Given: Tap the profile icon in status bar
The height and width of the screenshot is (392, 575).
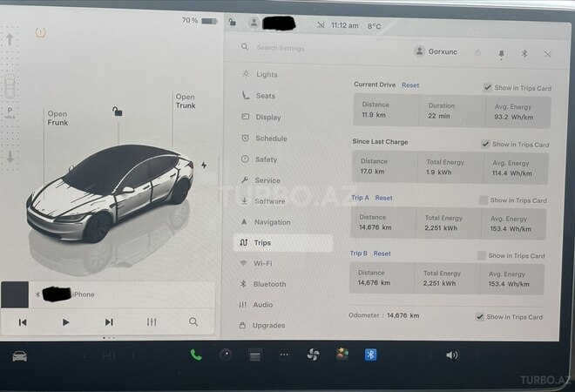Looking at the screenshot, I should pyautogui.click(x=254, y=23).
